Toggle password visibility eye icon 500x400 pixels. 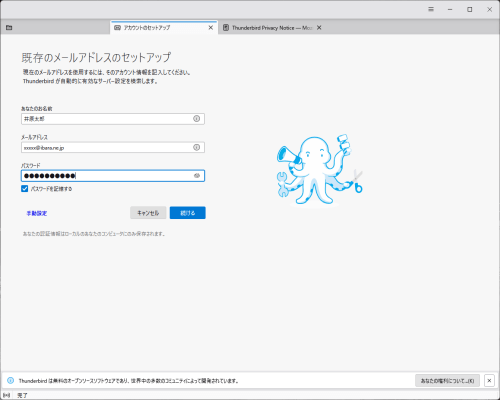pyautogui.click(x=197, y=176)
